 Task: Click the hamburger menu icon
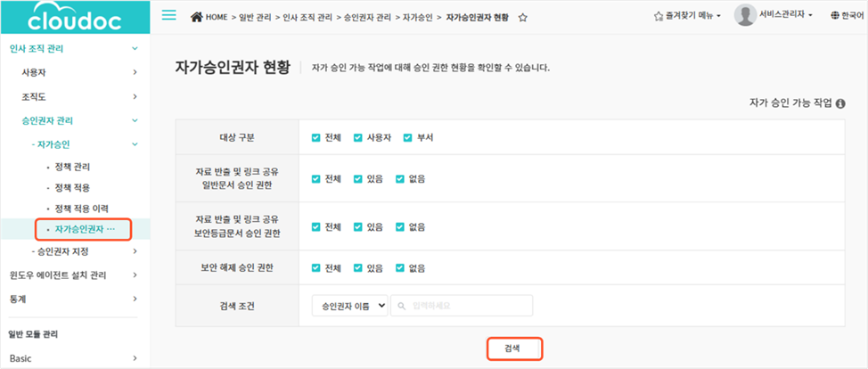click(169, 17)
